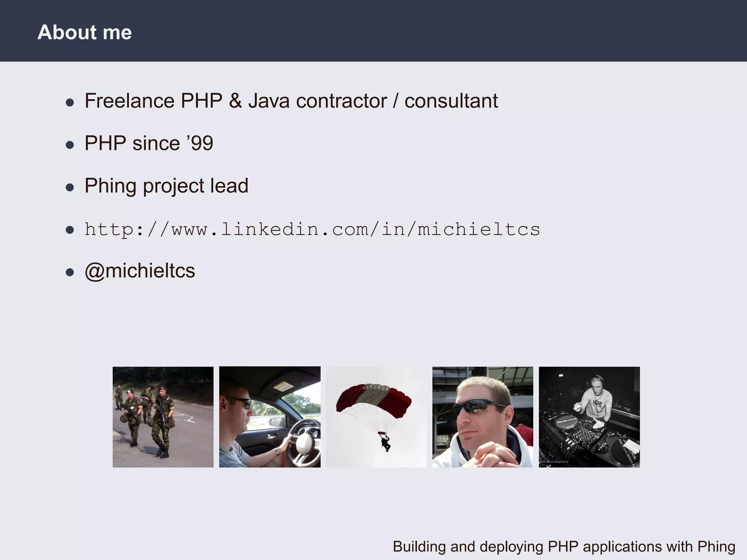Open the LinkedIn michieltcs profile URL
Screen dimensions: 747x560
click(x=312, y=229)
